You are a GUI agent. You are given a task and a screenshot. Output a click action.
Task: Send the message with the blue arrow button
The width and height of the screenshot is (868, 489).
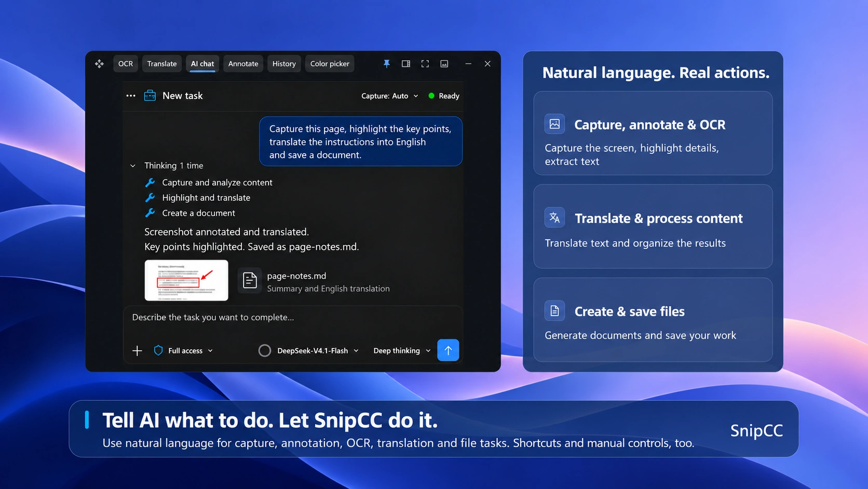(448, 350)
